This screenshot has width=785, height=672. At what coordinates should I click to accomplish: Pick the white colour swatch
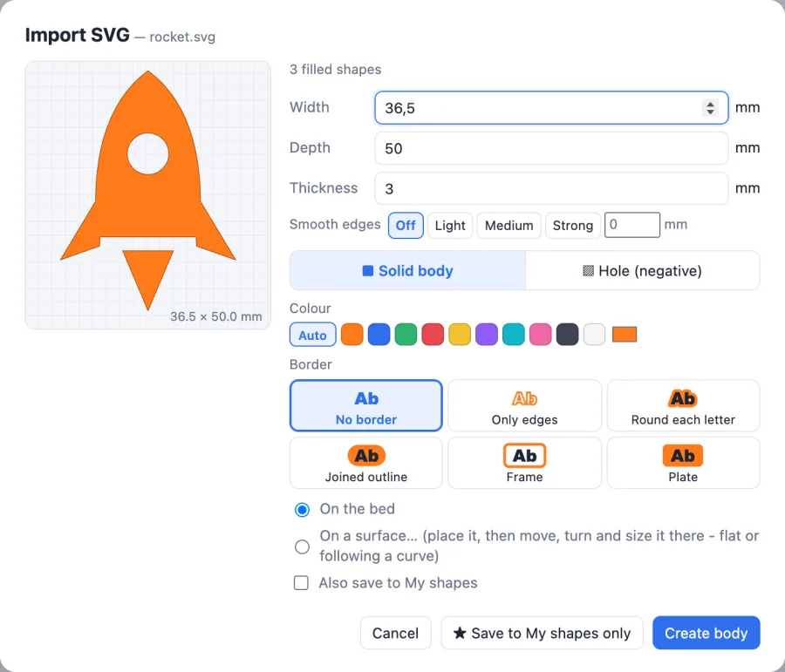pos(594,335)
